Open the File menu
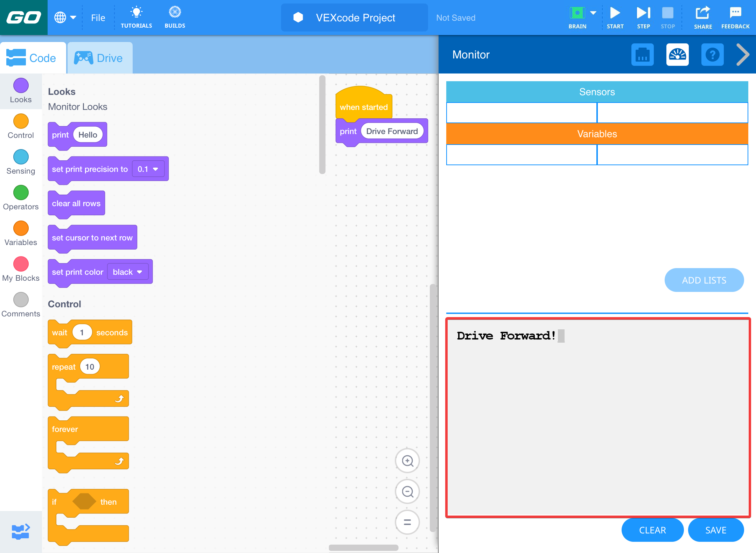The height and width of the screenshot is (553, 756). [98, 17]
